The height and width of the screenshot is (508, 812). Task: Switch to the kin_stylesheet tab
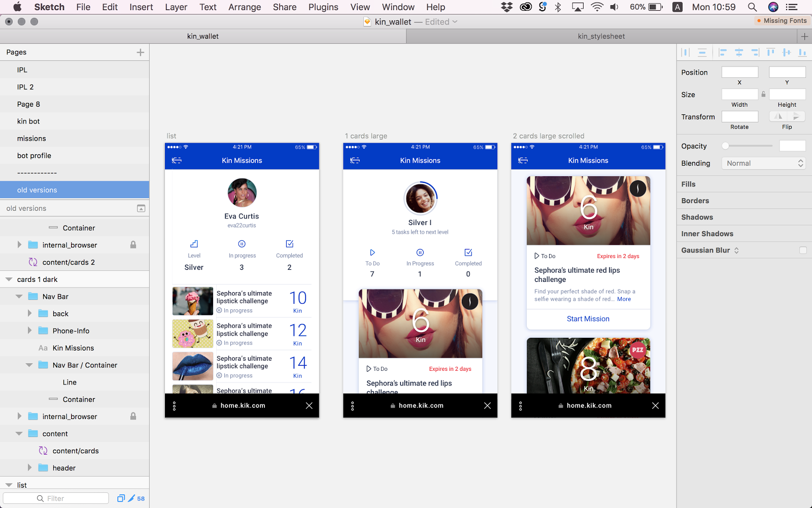pyautogui.click(x=601, y=36)
